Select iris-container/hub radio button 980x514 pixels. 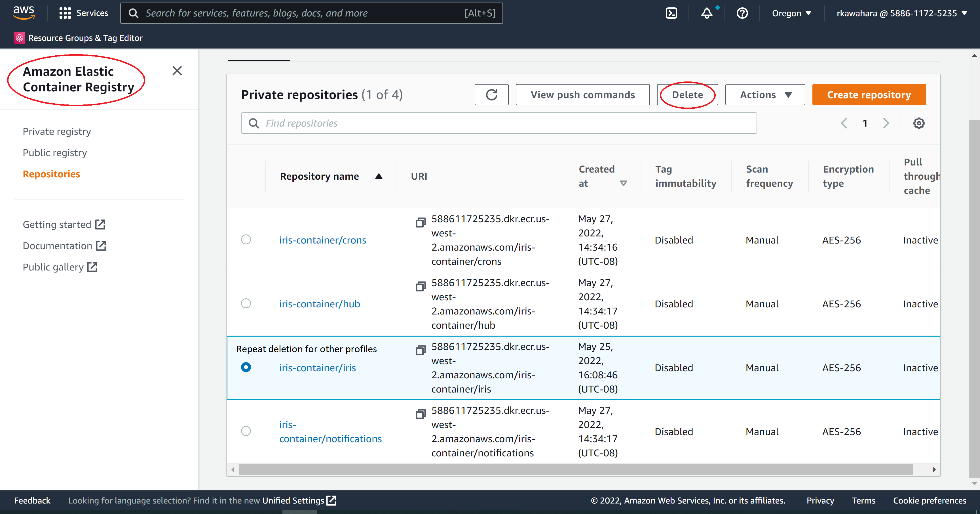pyautogui.click(x=246, y=303)
